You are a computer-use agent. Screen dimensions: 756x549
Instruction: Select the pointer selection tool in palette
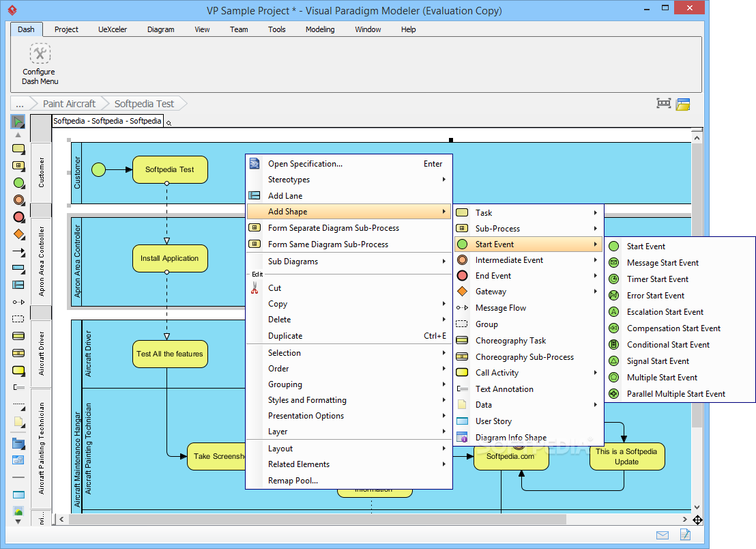18,122
